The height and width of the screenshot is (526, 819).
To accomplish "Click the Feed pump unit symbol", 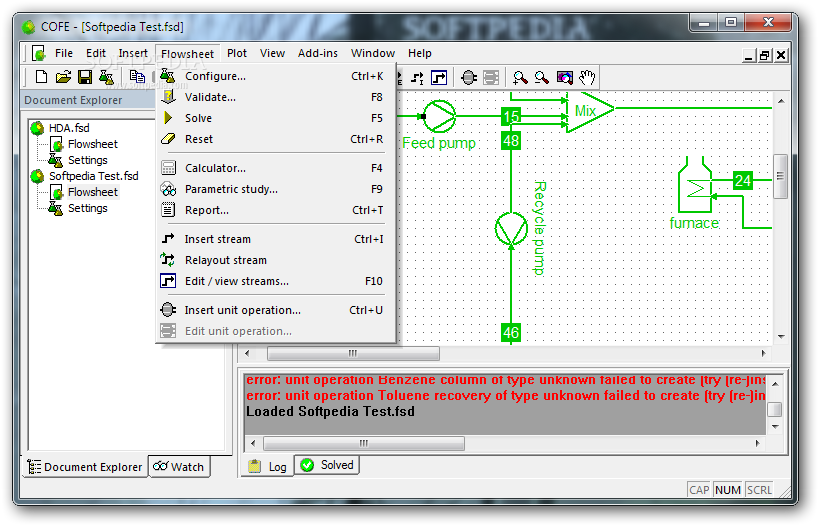I will (439, 116).
